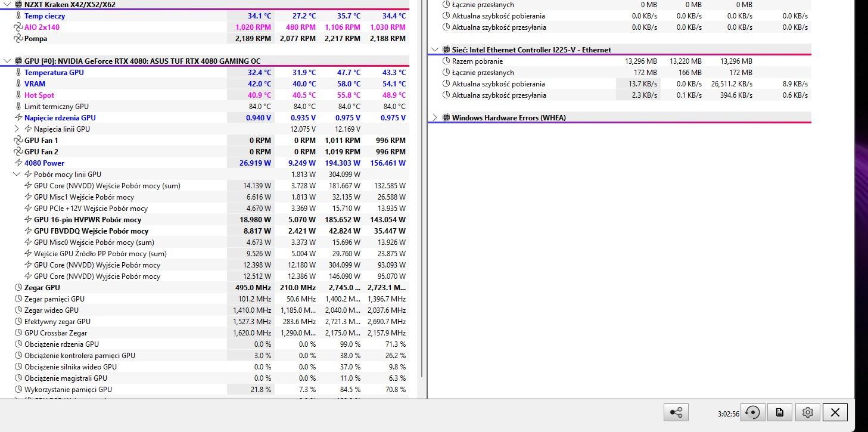Select the AIO 2x140 sensor label
868x432 pixels.
click(x=42, y=27)
